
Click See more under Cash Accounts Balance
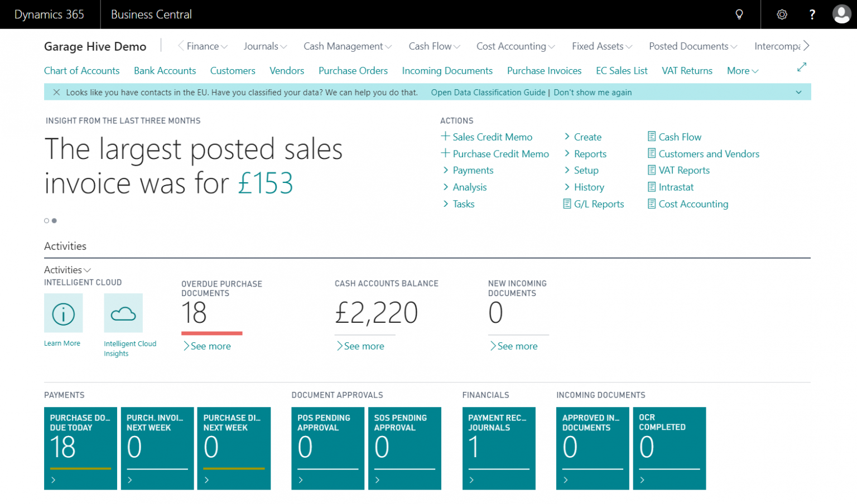point(360,346)
